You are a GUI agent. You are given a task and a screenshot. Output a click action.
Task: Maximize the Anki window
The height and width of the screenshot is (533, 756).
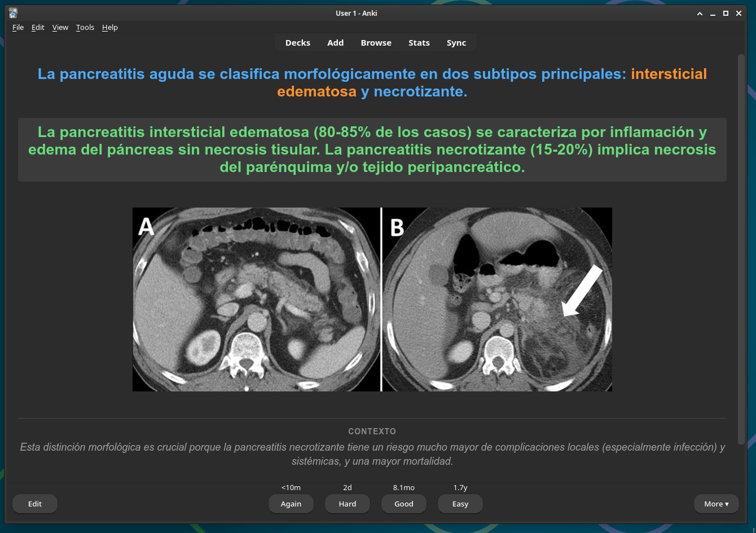[726, 13]
